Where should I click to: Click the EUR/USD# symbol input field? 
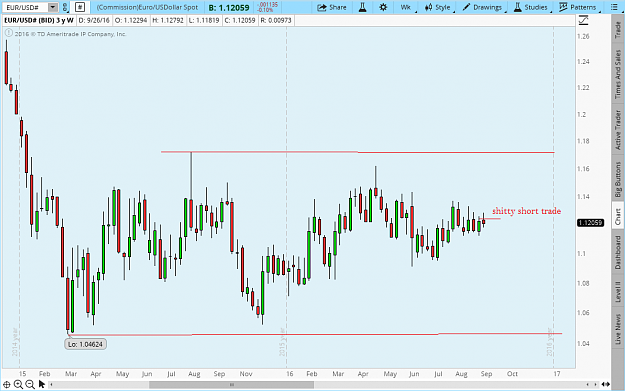click(x=26, y=7)
